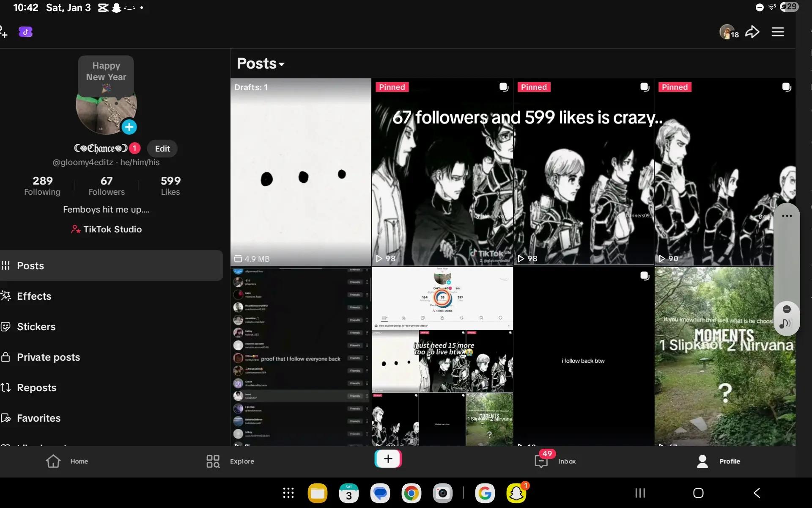Screen dimensions: 812x508
Task: Open the 'i follow back btw' post
Action: [584, 356]
